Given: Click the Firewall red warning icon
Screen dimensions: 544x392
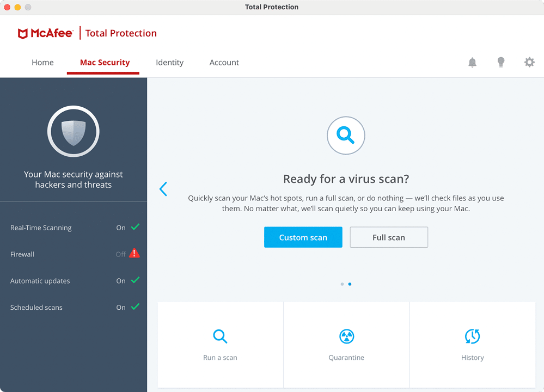Looking at the screenshot, I should tap(135, 253).
